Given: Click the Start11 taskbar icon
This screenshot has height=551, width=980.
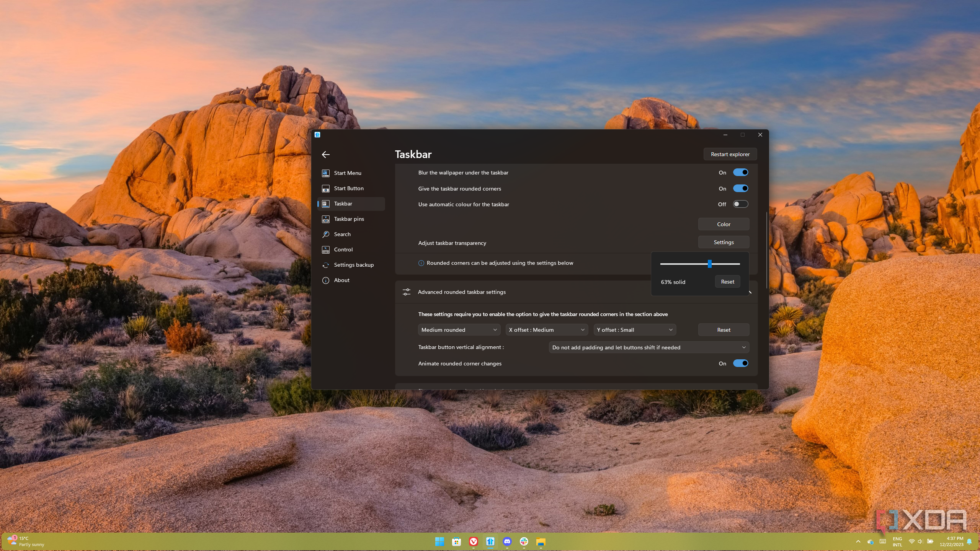Looking at the screenshot, I should tap(490, 541).
